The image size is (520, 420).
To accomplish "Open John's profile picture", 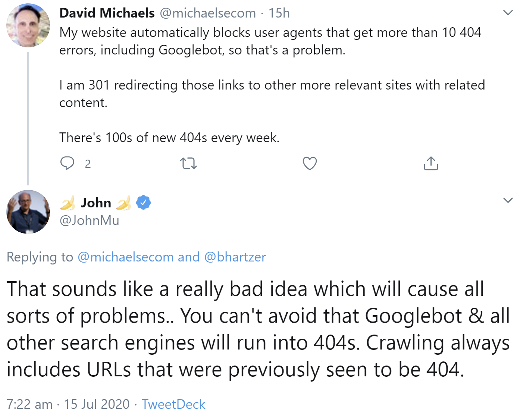I will tap(28, 211).
